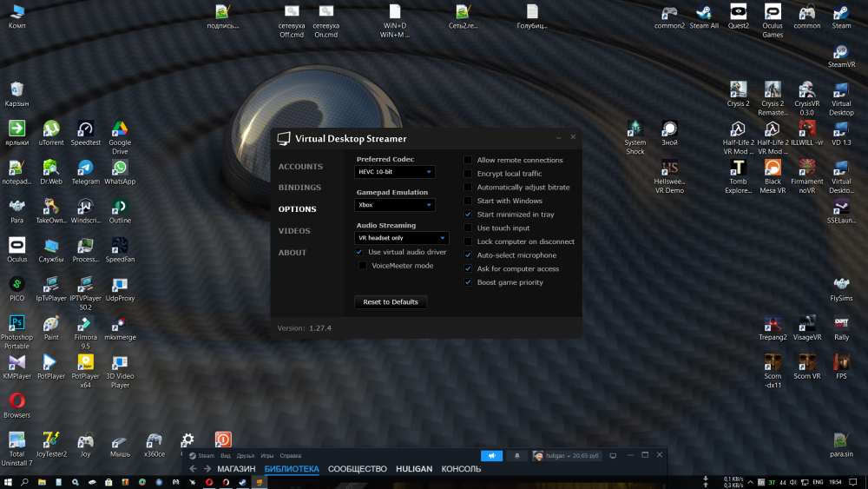Go to the ABOUT section
This screenshot has width=868, height=489.
pyautogui.click(x=293, y=253)
